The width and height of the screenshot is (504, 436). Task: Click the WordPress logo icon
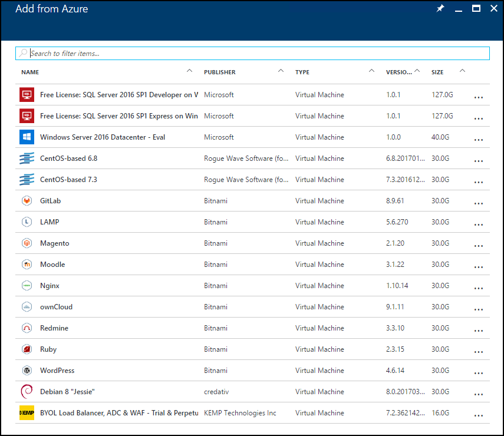pyautogui.click(x=25, y=370)
